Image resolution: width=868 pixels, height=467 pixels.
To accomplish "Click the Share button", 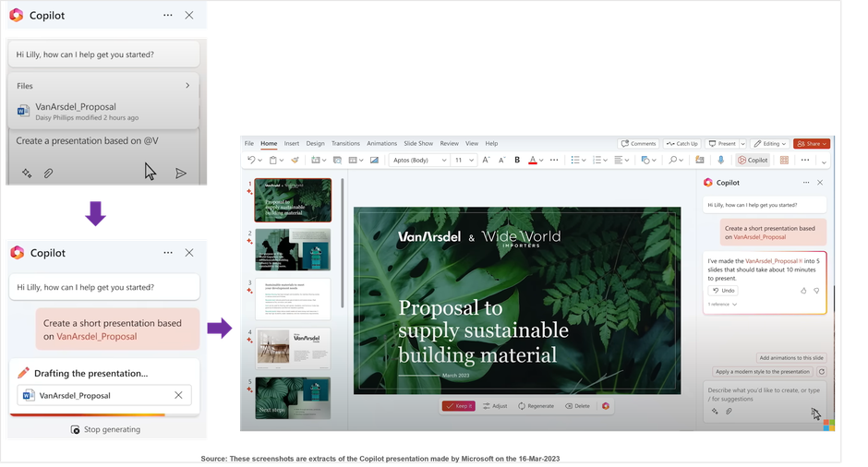I will (812, 143).
